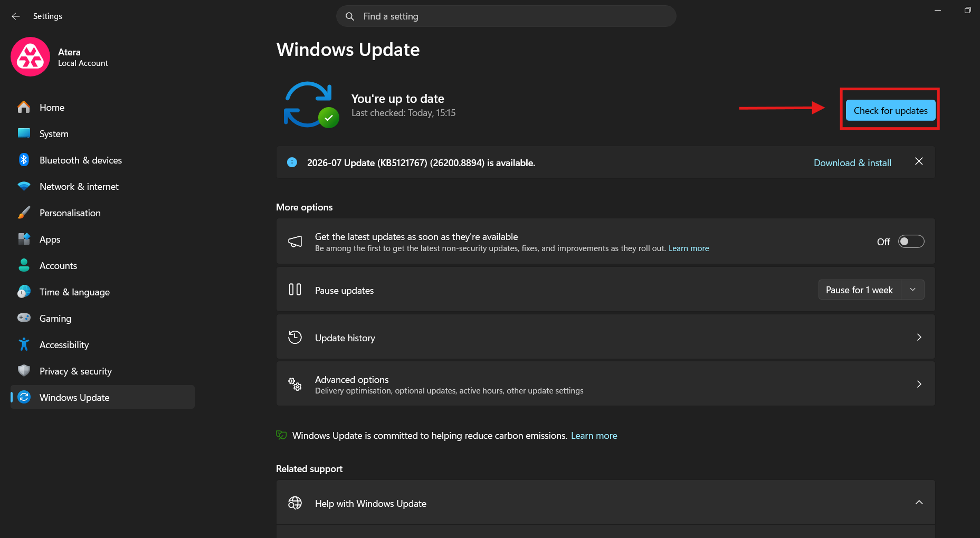Click the Advanced options label
980x538 pixels.
click(351, 379)
